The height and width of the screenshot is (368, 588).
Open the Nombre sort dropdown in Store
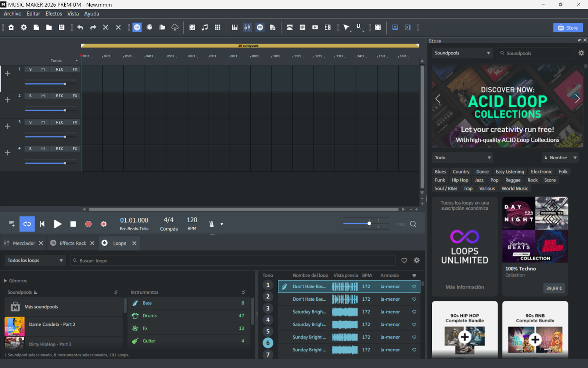tap(560, 158)
